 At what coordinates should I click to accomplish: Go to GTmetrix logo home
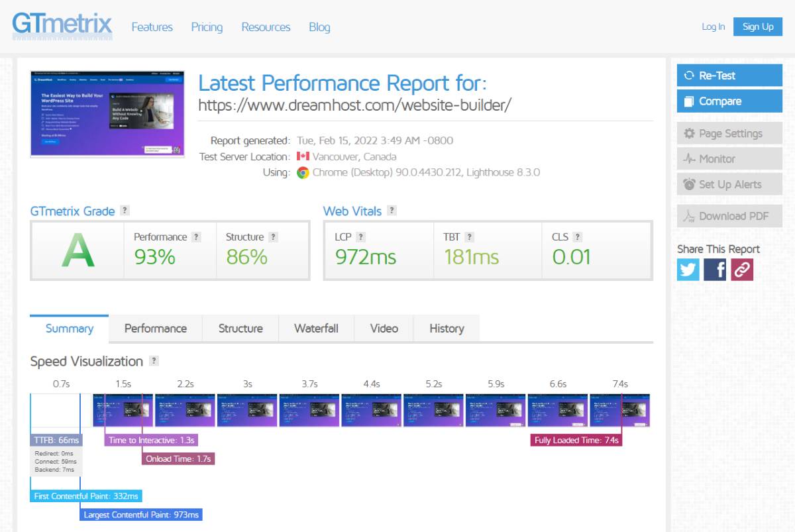(62, 25)
